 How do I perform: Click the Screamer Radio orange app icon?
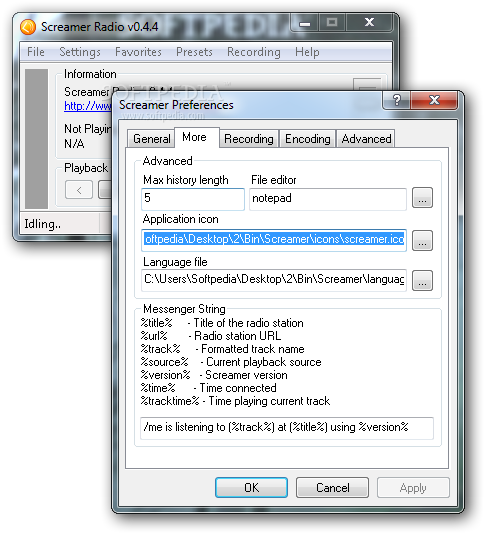coord(28,27)
